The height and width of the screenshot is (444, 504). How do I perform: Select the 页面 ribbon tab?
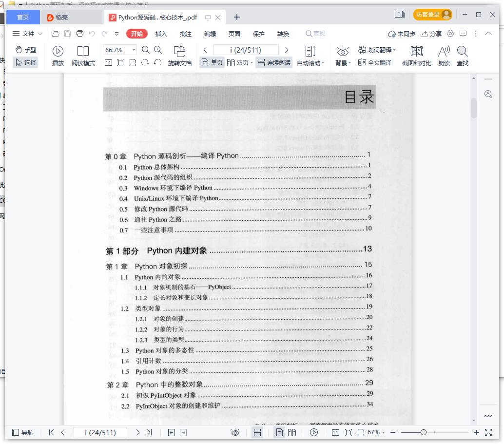[x=234, y=34]
